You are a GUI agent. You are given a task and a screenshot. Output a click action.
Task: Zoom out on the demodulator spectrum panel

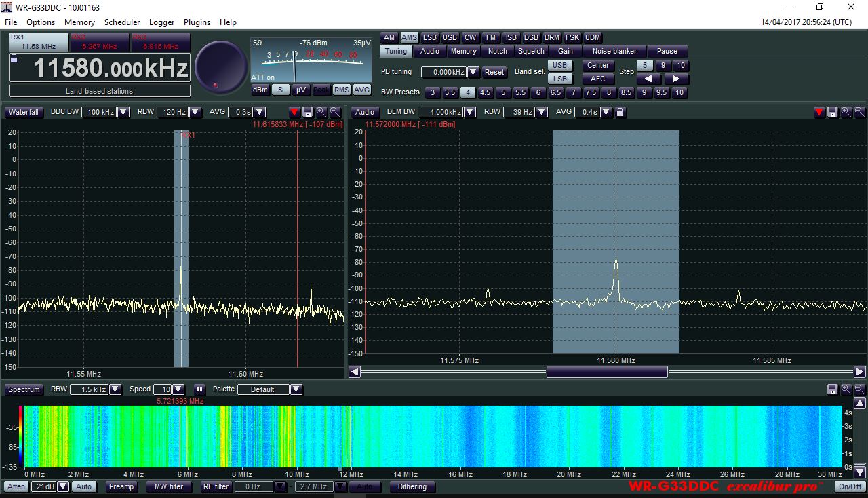(859, 112)
